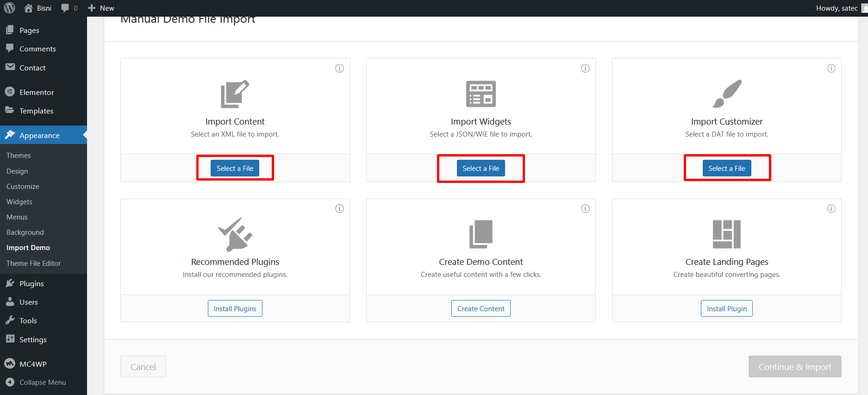This screenshot has width=868, height=395.
Task: Click the MC4WP icon
Action: 10,364
